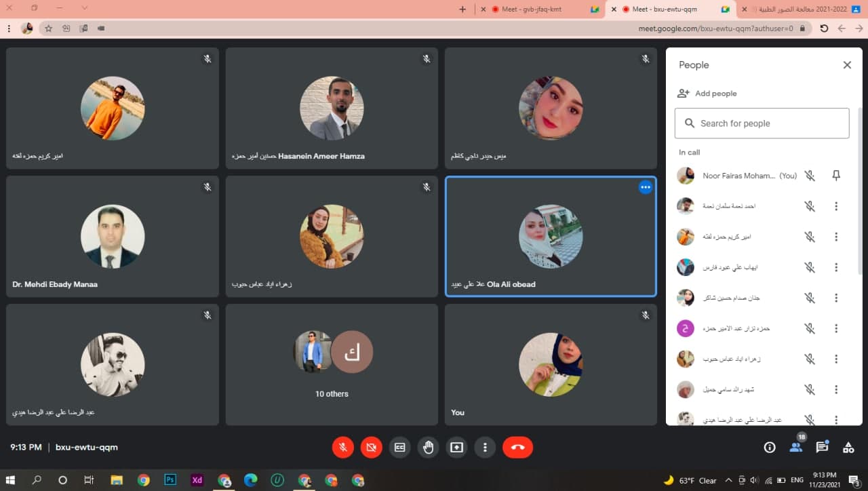The image size is (868, 491).
Task: Close the People side panel
Action: 847,65
